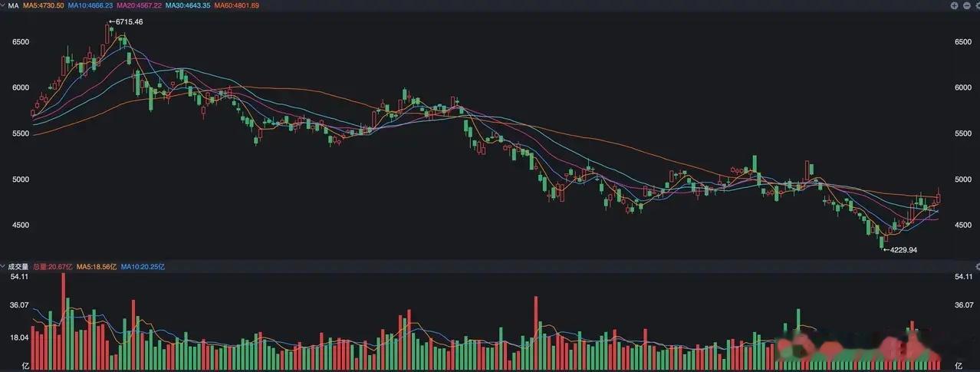
Task: Click the MA60:4801.69 legend value
Action: coord(236,5)
